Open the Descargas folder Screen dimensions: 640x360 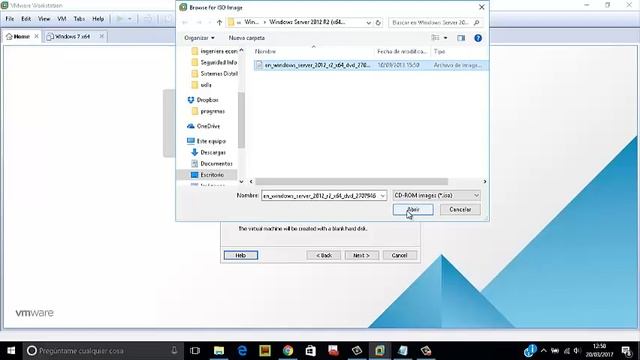tap(208, 152)
